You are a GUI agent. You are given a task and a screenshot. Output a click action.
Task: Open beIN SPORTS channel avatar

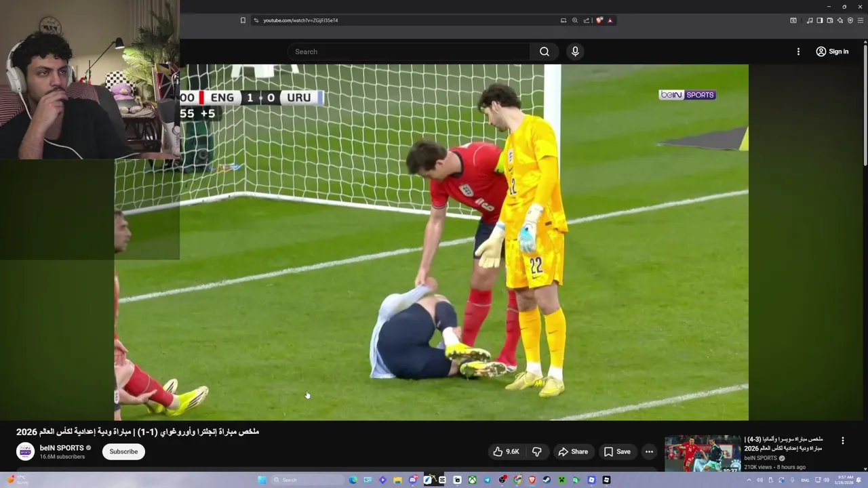coord(25,451)
